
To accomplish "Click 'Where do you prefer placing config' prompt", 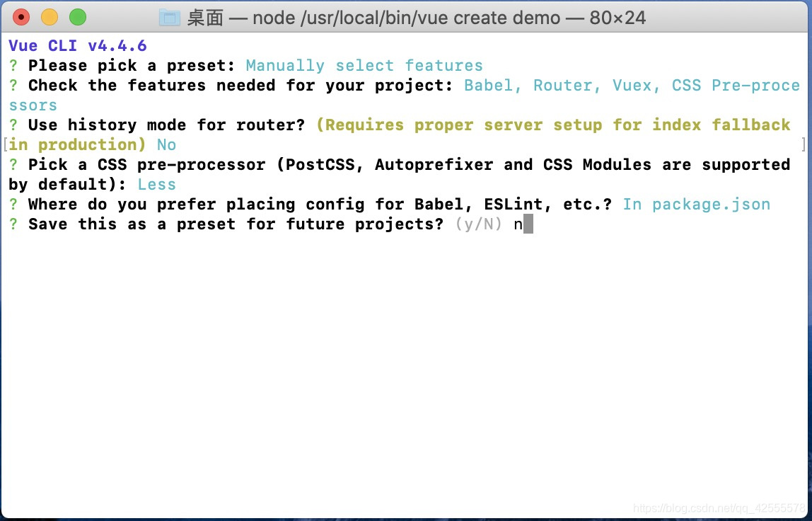I will (320, 205).
